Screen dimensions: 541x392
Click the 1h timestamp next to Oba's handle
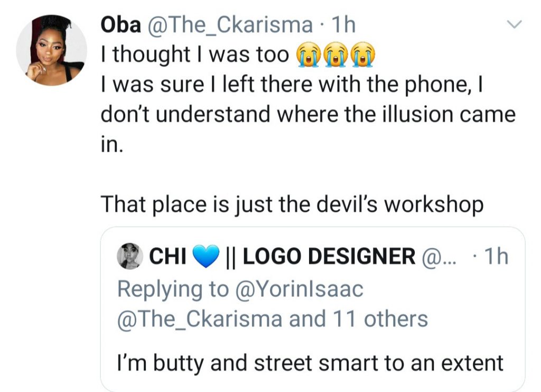coord(342,24)
